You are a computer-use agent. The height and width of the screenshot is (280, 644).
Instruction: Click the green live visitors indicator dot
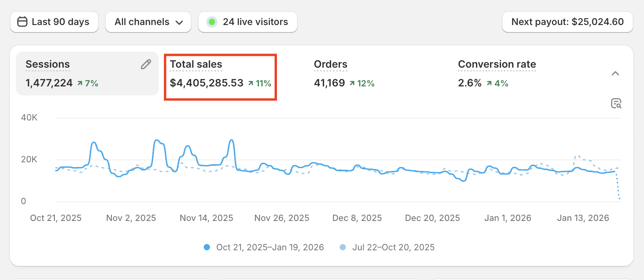(212, 22)
